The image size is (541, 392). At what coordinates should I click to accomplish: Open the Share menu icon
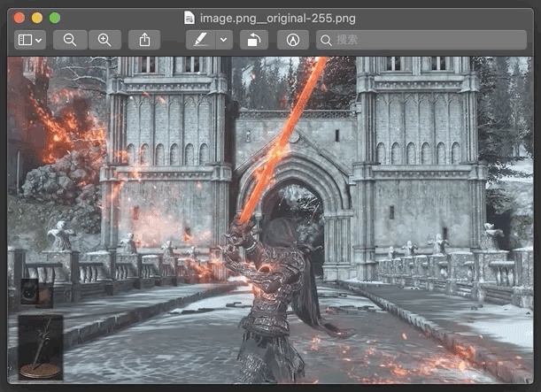(144, 40)
